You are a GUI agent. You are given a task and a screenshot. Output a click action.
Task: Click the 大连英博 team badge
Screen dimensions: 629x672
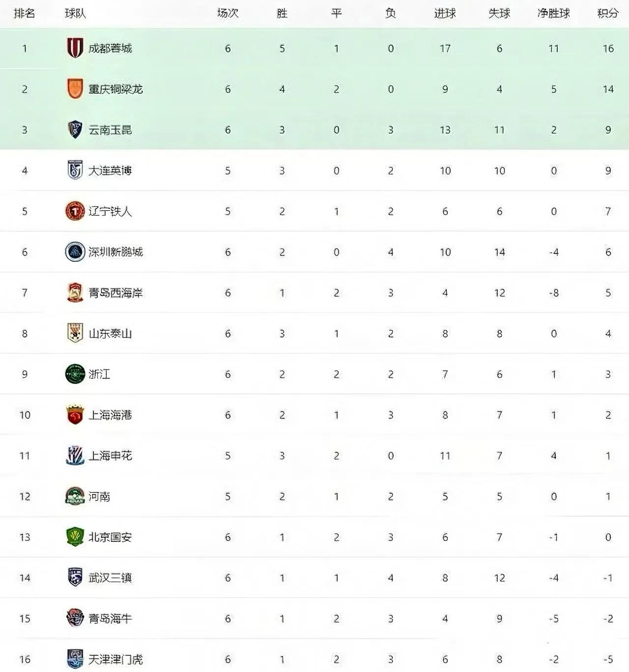[75, 170]
